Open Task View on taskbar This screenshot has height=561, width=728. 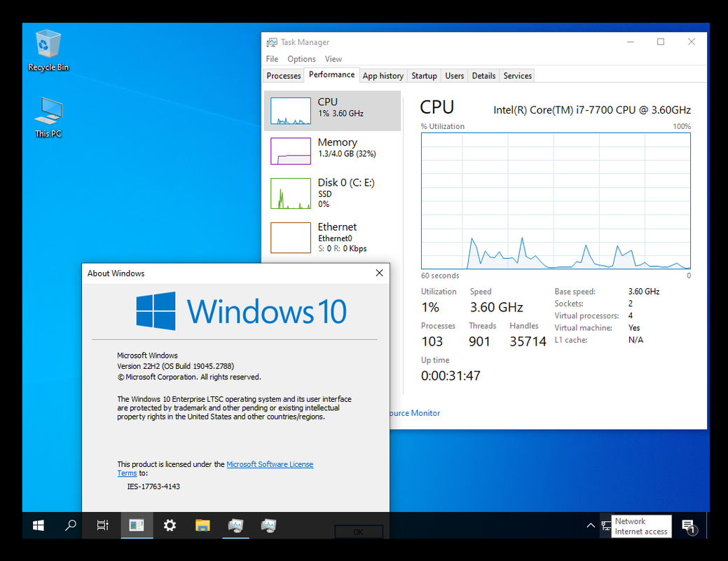[x=102, y=526]
